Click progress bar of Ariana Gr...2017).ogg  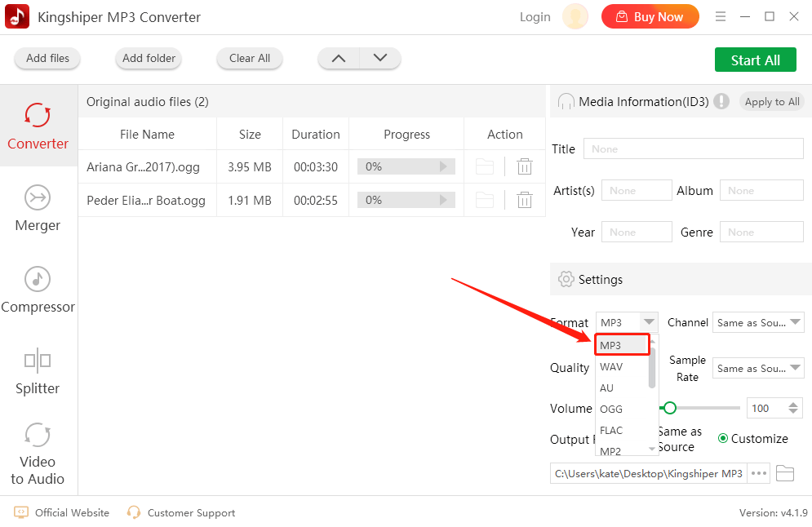[406, 166]
